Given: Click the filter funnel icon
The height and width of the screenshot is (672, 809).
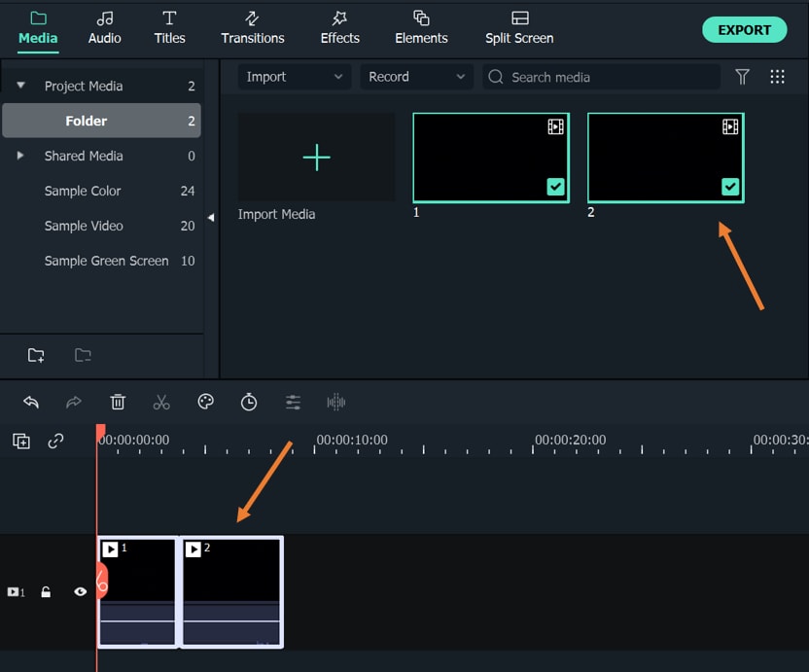Looking at the screenshot, I should point(742,77).
